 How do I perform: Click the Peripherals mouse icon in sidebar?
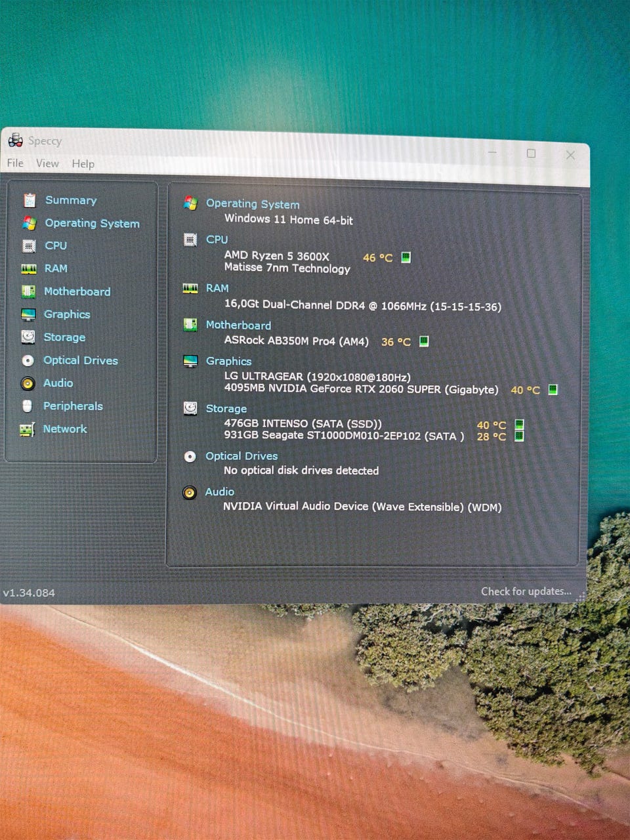pos(27,406)
